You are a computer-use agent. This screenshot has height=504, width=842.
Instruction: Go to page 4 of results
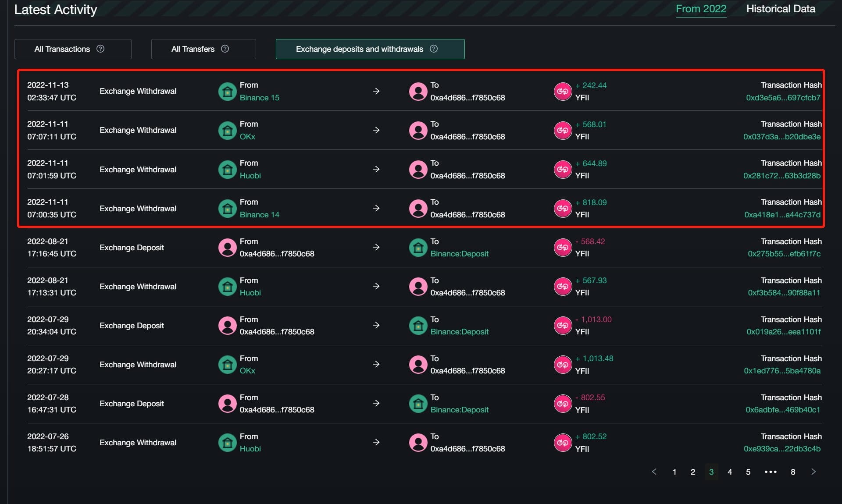(730, 472)
